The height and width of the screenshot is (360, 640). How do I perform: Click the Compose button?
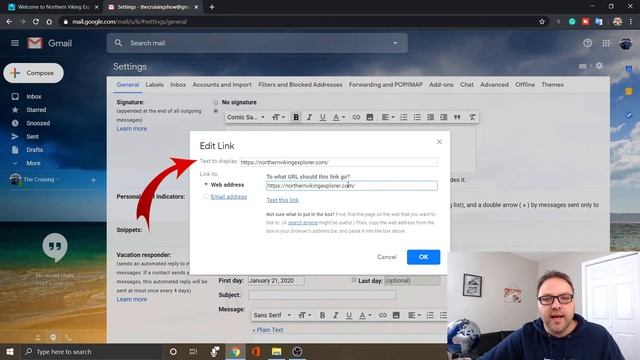tap(33, 73)
